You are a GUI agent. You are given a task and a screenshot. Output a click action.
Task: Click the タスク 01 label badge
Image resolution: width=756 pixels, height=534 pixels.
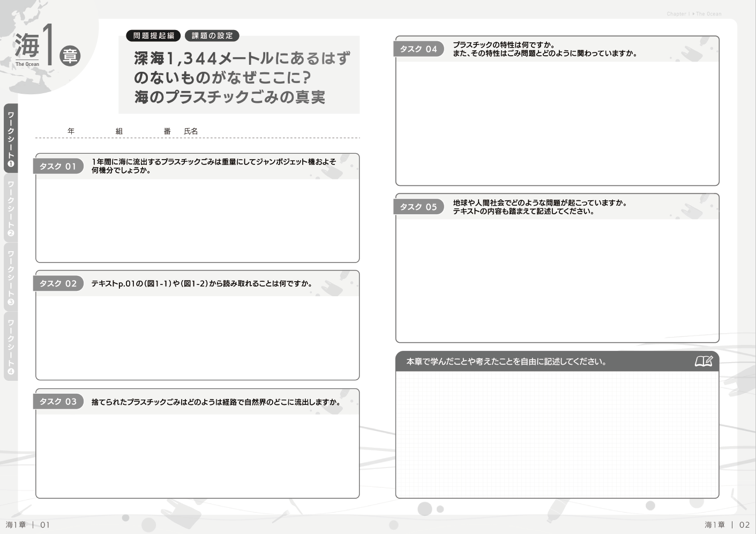(58, 166)
